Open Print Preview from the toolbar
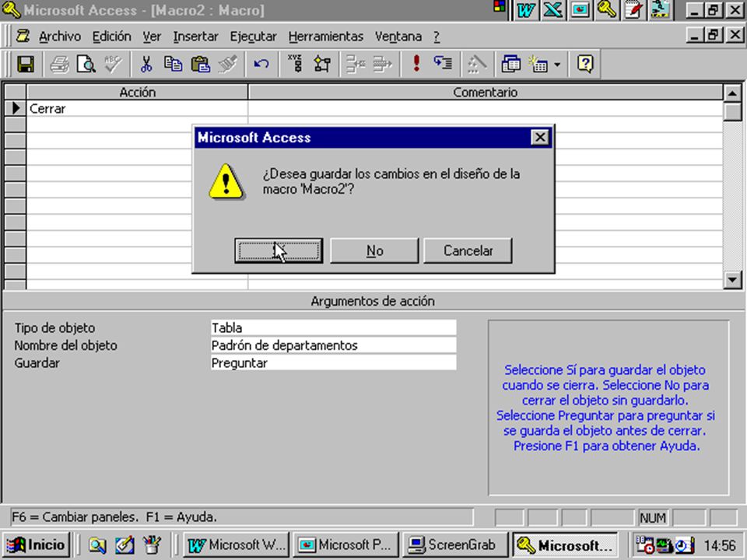This screenshot has height=560, width=747. (86, 64)
